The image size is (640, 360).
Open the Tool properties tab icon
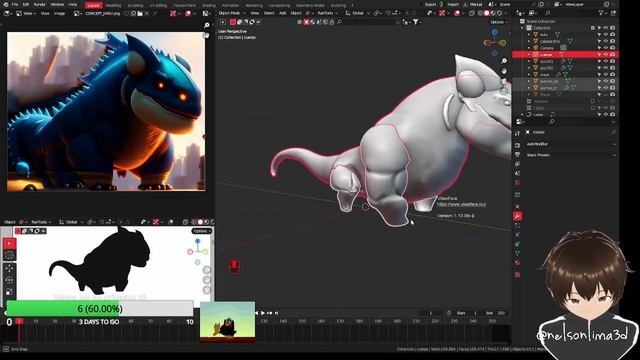(518, 133)
